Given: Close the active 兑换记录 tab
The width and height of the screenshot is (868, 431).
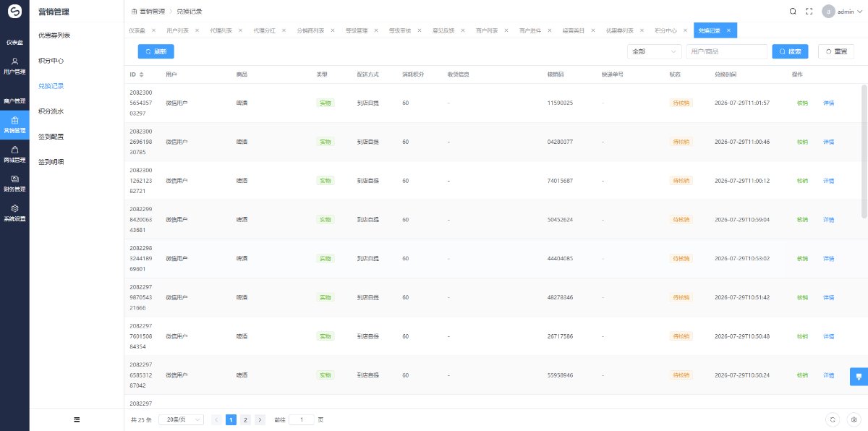Looking at the screenshot, I should (729, 30).
